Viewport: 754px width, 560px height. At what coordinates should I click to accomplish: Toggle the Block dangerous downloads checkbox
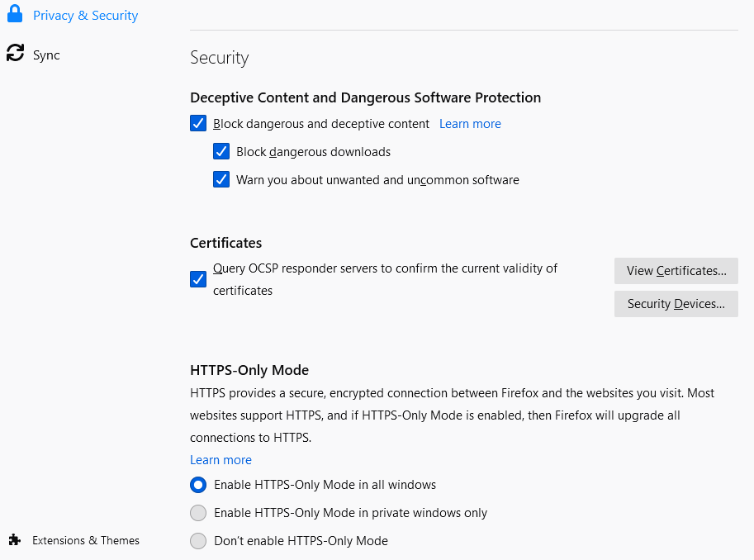(221, 152)
